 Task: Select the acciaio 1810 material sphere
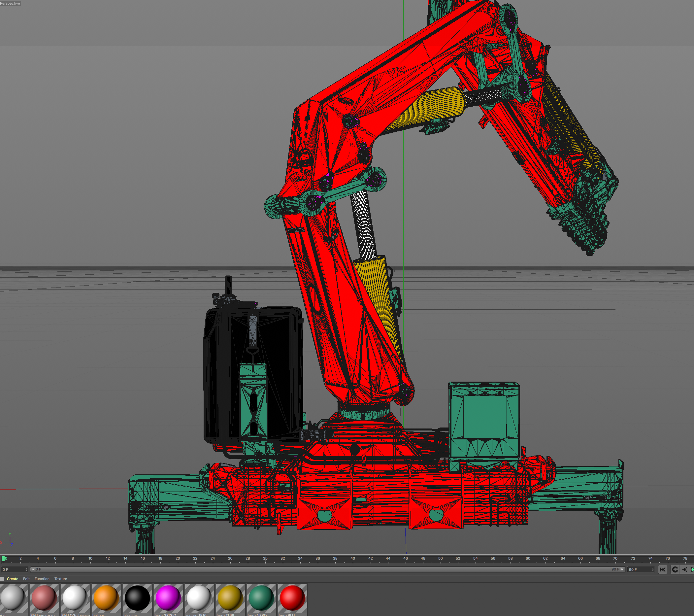[199, 597]
